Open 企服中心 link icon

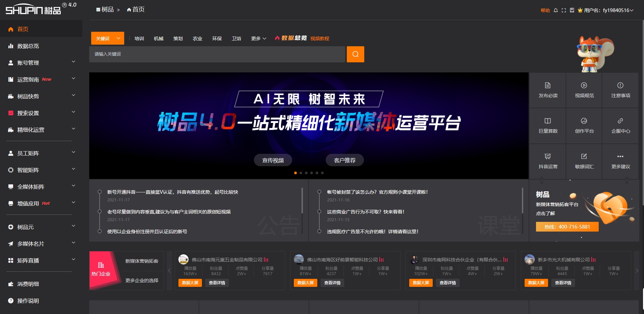[621, 121]
